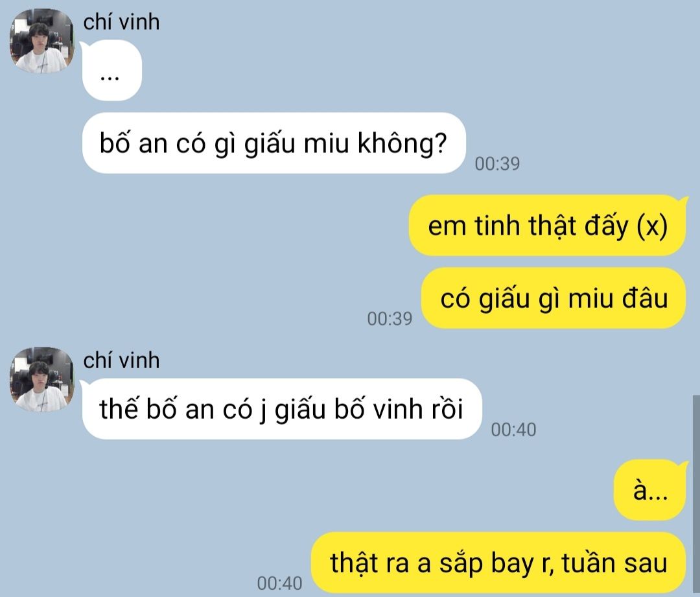The width and height of the screenshot is (700, 597).
Task: Tap the 00:39 timestamp beside yellow bubble
Action: (x=390, y=319)
